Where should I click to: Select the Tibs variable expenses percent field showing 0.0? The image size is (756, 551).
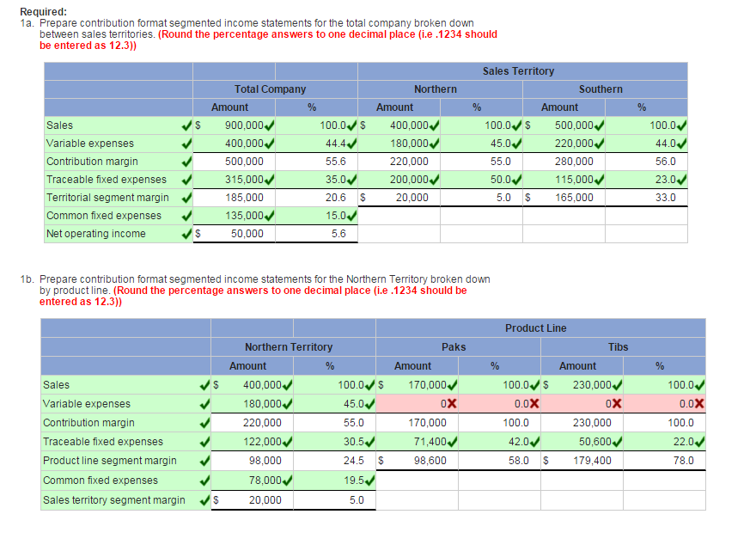tap(664, 403)
